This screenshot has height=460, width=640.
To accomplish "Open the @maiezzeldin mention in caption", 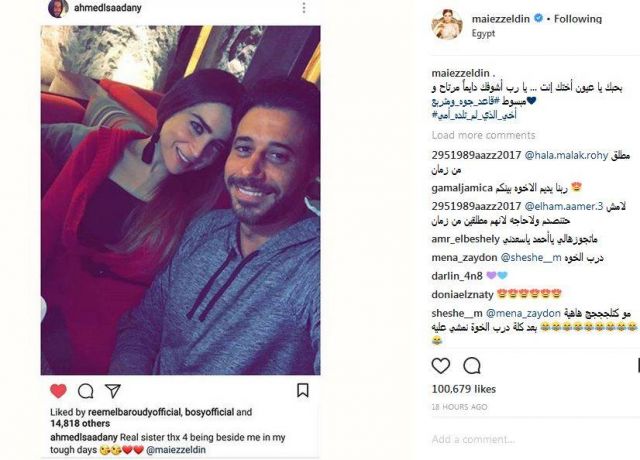I will pos(176,450).
